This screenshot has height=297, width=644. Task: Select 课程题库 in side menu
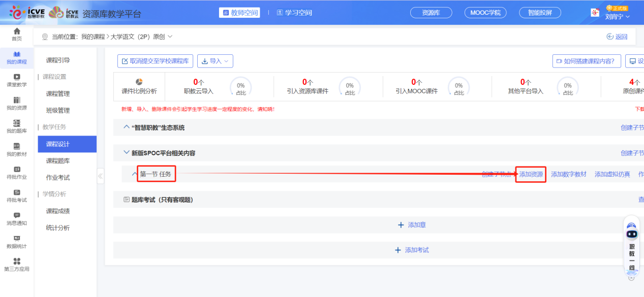point(58,161)
